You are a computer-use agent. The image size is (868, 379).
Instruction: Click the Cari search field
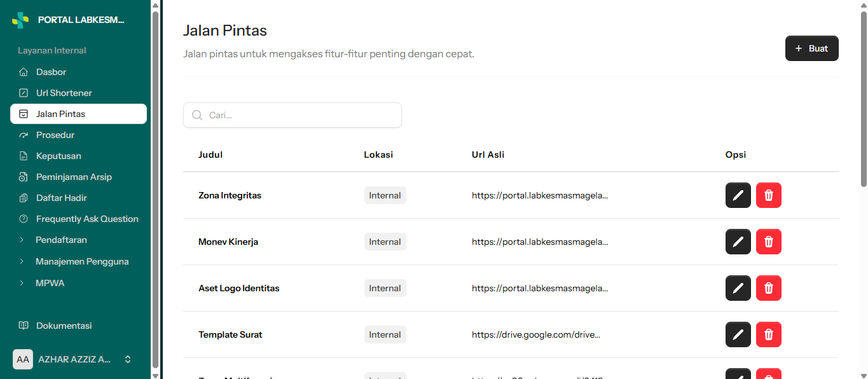point(293,115)
